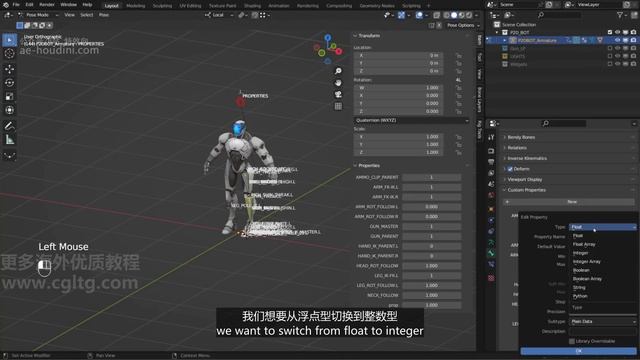Open the Edit menu
The image size is (640, 360).
[x=29, y=4]
